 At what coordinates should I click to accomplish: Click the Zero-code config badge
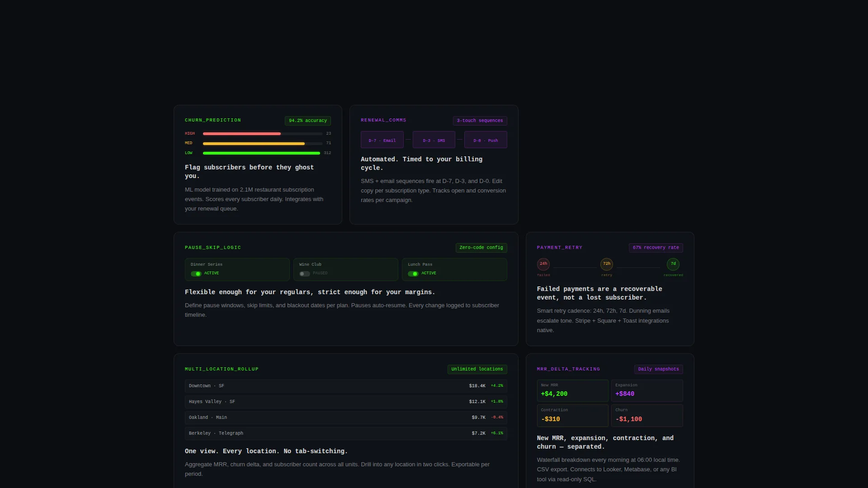pyautogui.click(x=481, y=248)
